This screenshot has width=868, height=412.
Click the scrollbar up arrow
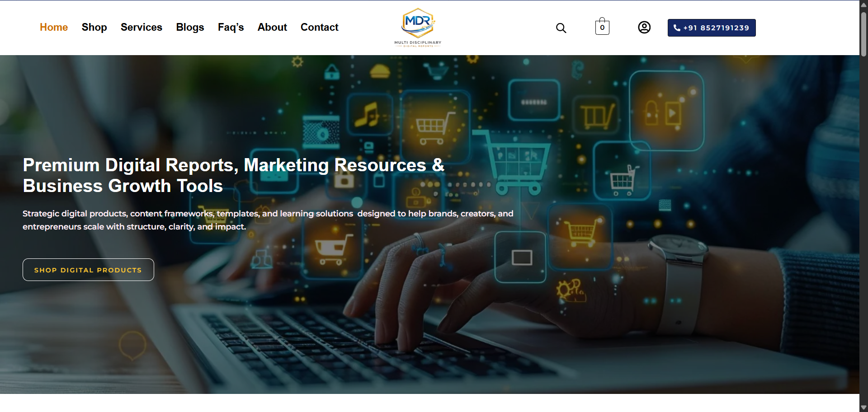pyautogui.click(x=863, y=5)
